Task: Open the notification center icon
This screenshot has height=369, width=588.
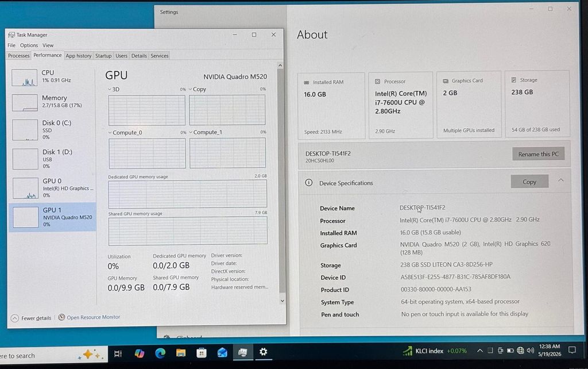Action: 572,350
